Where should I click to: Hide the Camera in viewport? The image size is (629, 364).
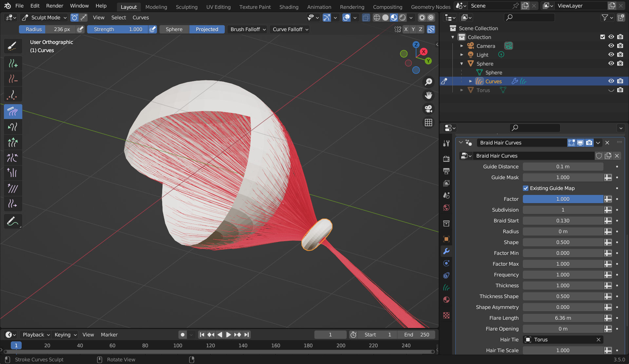611,46
